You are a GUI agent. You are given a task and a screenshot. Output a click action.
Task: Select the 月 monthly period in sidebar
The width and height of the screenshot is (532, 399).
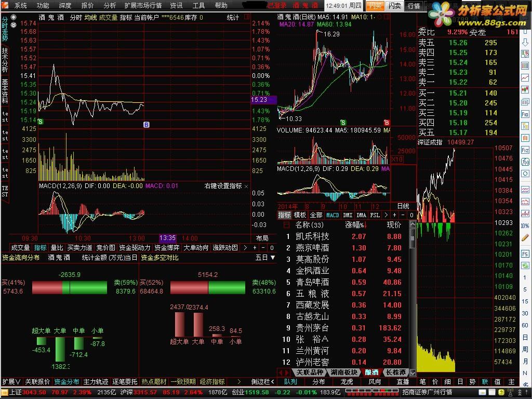pos(525,361)
